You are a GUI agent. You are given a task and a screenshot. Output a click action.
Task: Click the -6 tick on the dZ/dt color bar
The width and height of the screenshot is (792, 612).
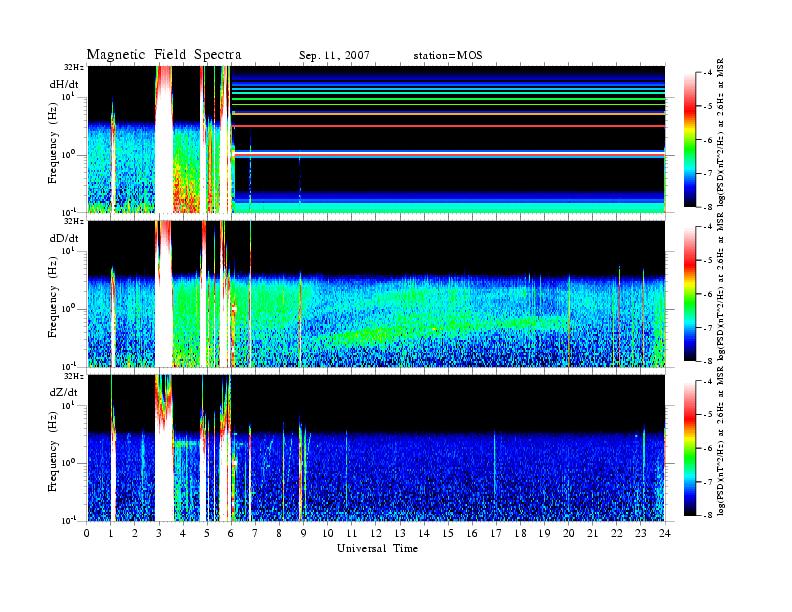tap(706, 448)
